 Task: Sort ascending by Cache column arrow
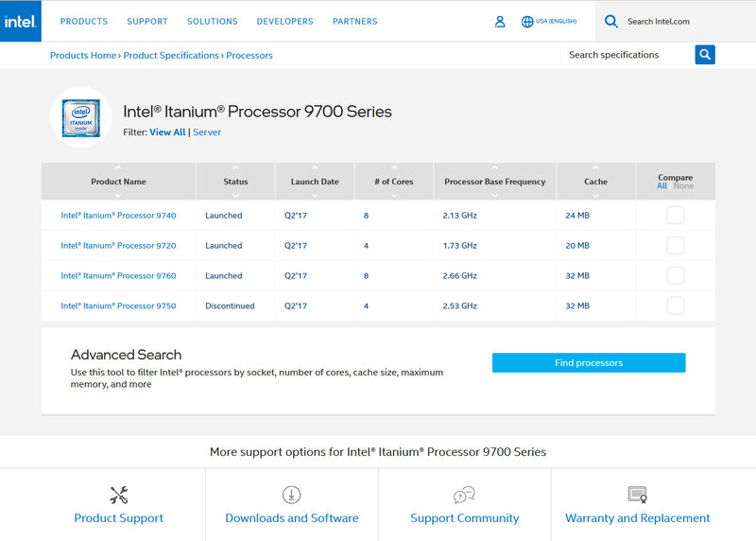(595, 168)
